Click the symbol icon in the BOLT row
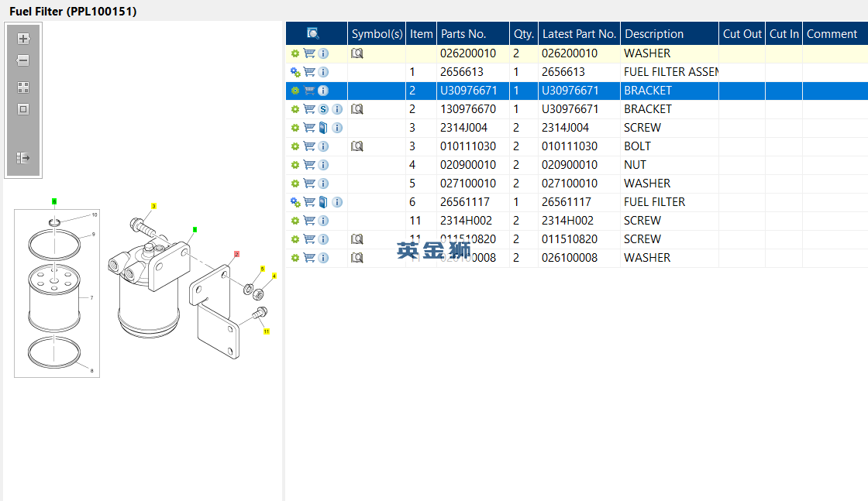 (357, 146)
